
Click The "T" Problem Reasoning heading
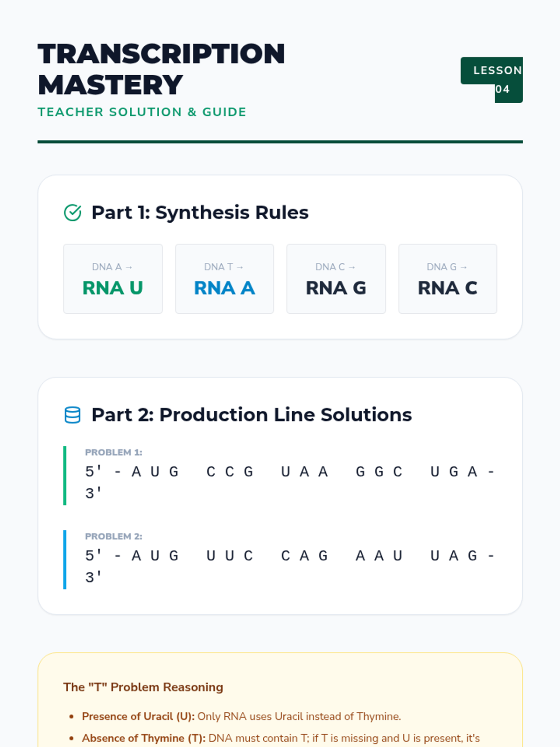[x=143, y=687]
